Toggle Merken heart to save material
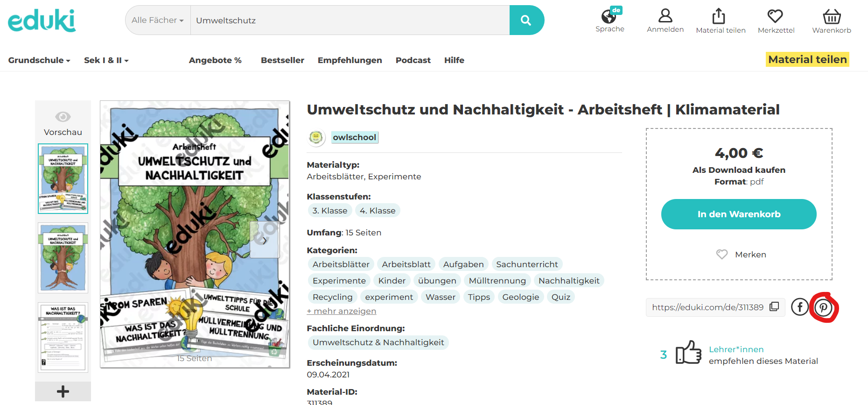 722,254
